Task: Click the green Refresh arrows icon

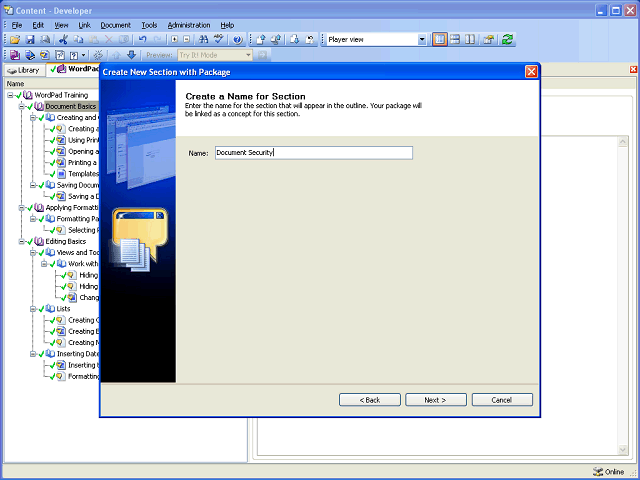Action: pos(507,40)
